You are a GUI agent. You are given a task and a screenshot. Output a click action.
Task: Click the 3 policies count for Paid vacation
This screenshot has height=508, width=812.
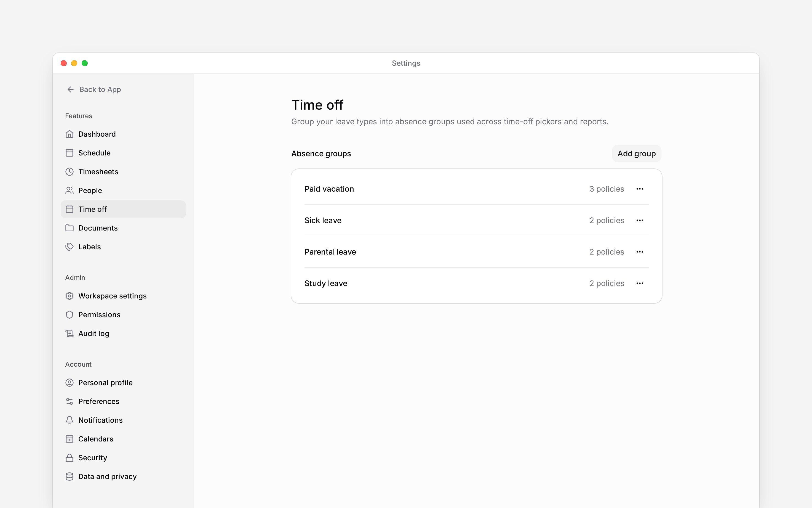(607, 189)
